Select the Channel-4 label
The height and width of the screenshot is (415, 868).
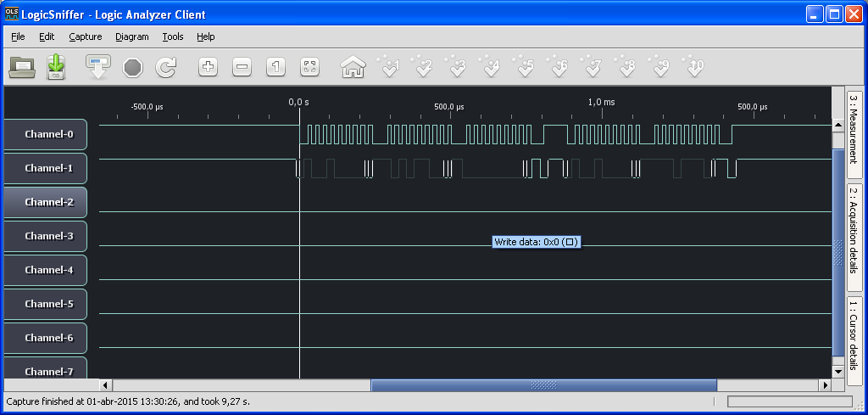46,270
